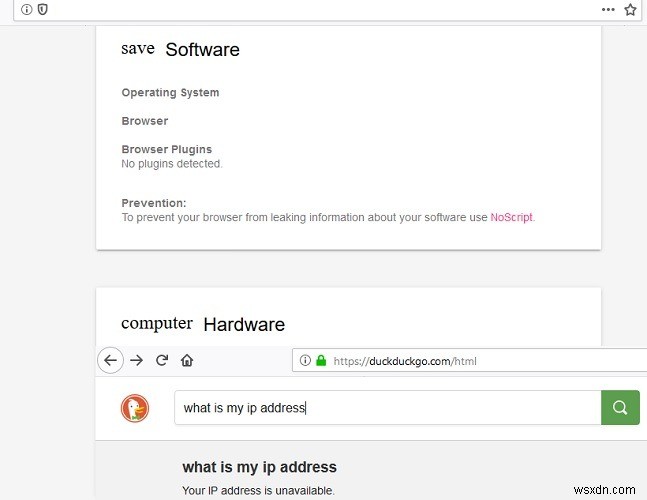Click the green padlock security icon
The height and width of the screenshot is (500, 647).
[321, 360]
